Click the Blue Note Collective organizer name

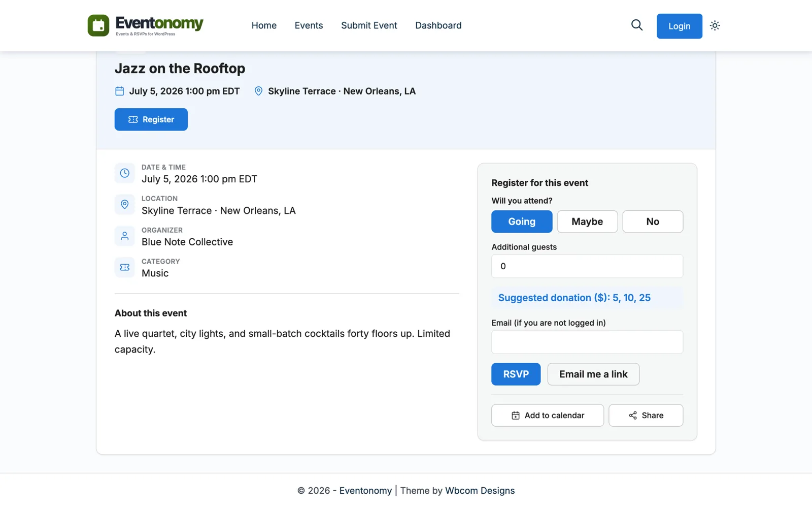point(187,242)
